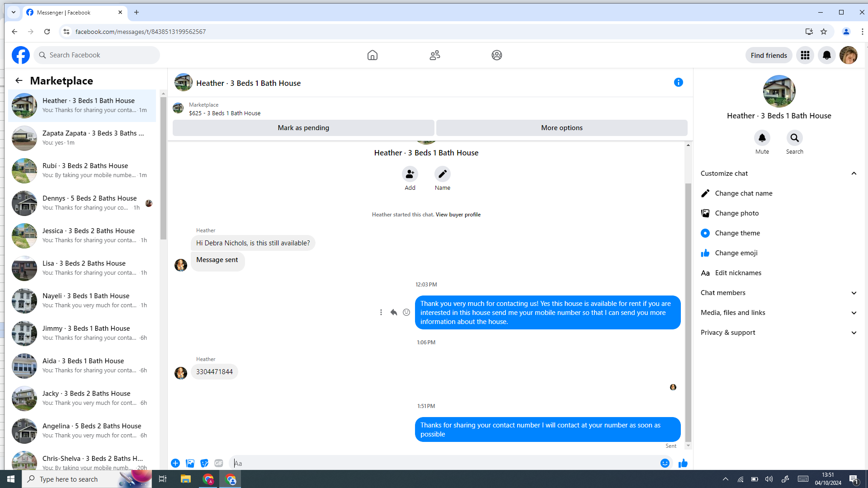Open the notifications bell in header
The width and height of the screenshot is (868, 488).
[827, 55]
